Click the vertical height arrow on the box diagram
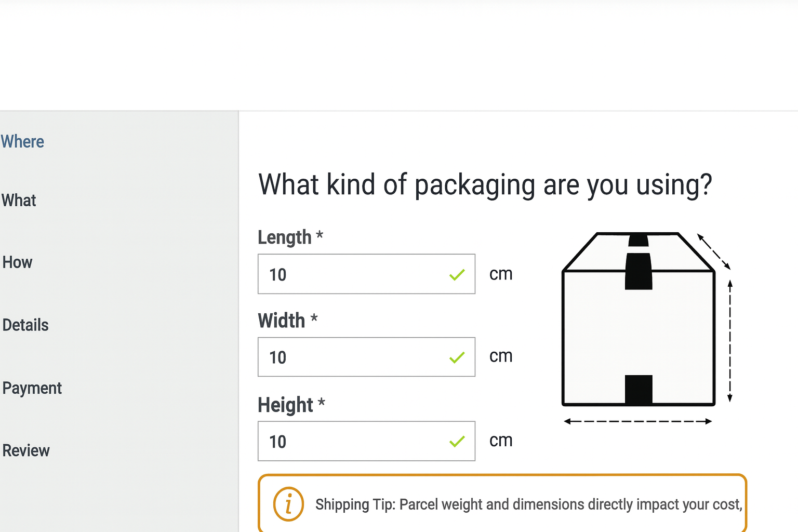Screen dimensions: 798x532 click(x=730, y=338)
